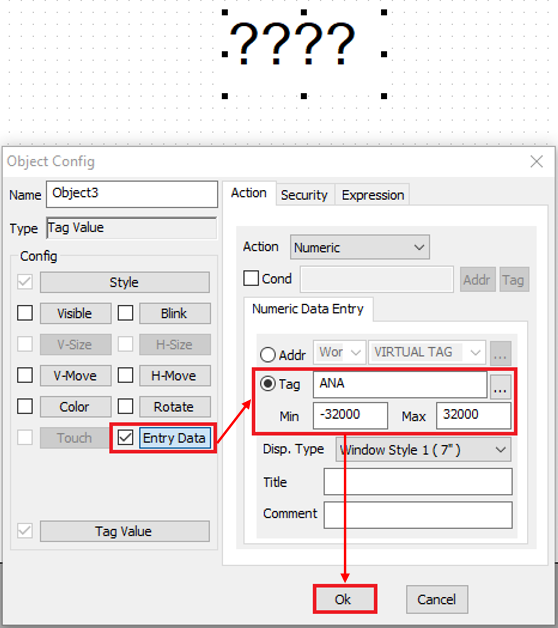558x628 pixels.
Task: Click the Comment input field
Action: coord(418,515)
